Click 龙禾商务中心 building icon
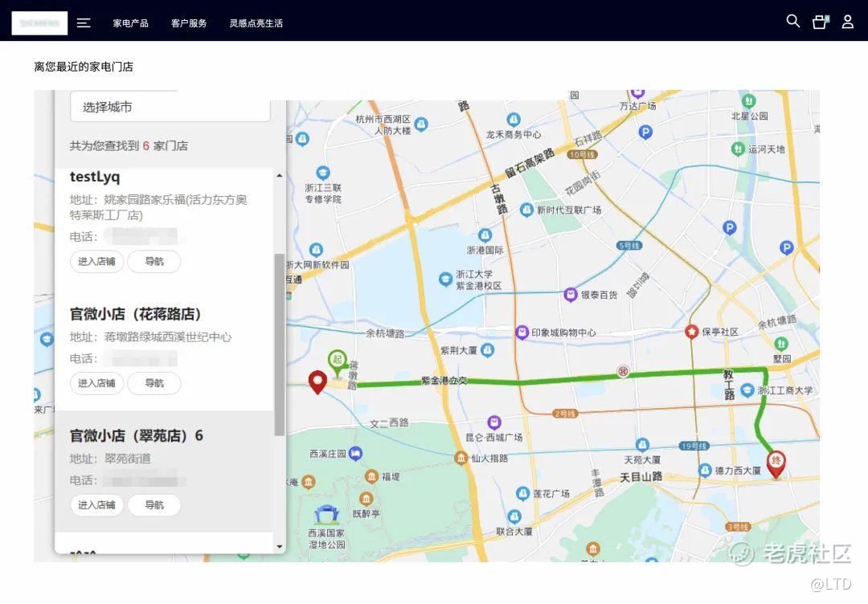The height and width of the screenshot is (604, 868). pyautogui.click(x=513, y=120)
